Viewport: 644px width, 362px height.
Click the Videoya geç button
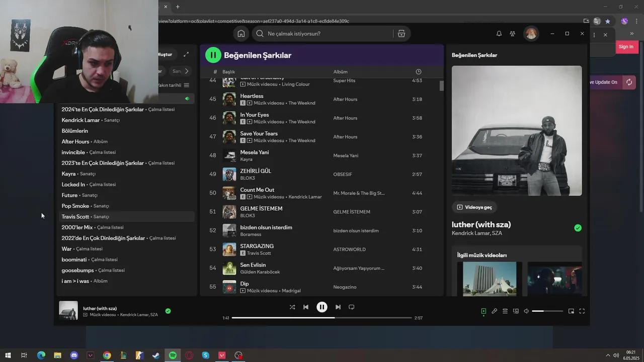[x=474, y=207]
